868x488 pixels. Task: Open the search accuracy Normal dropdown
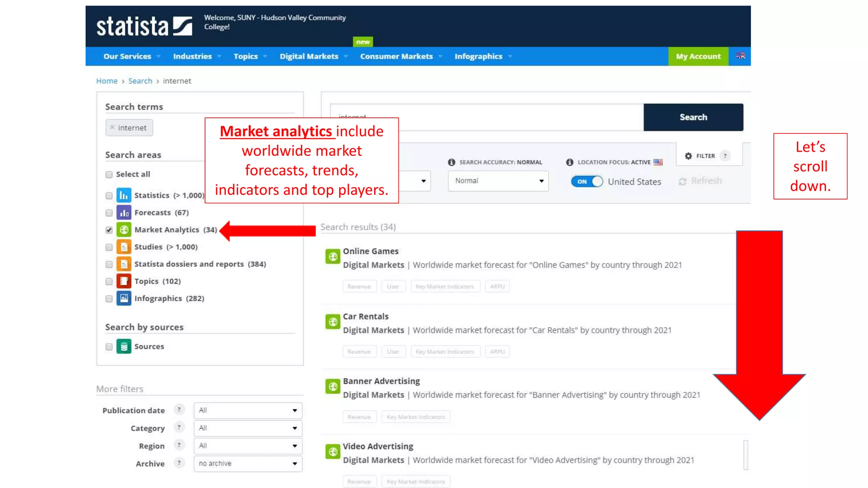498,181
